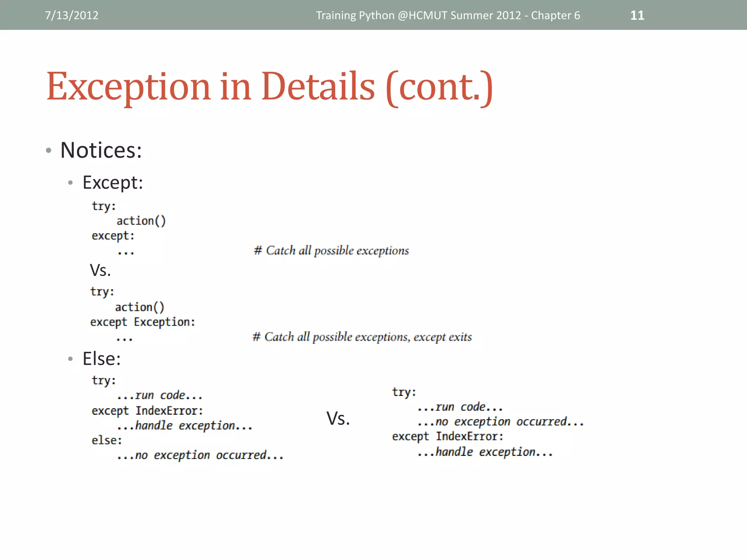Viewport: 747px width, 560px height.
Task: Click 'action()' above 'except Exception:'
Action: click(140, 307)
